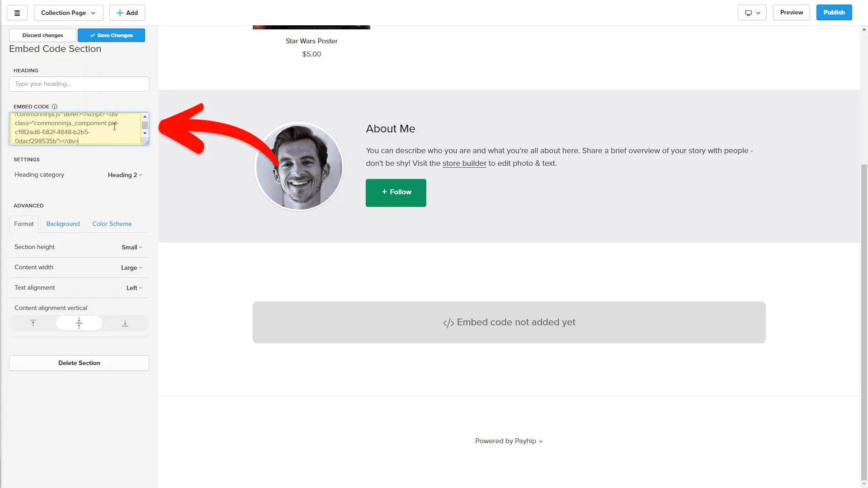Click the About Me profile photo
Image resolution: width=868 pixels, height=488 pixels.
click(298, 167)
